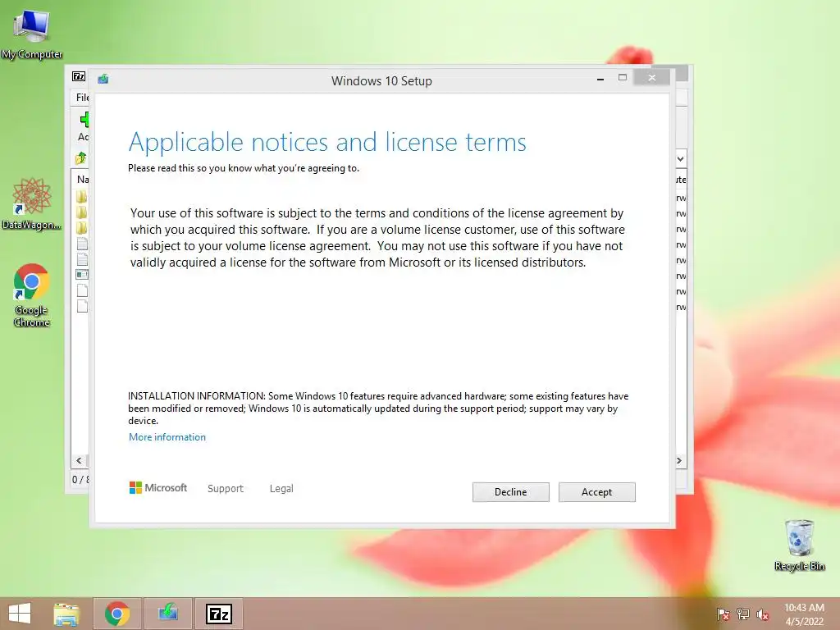
Task: Minimize the Windows 10 Setup window
Action: pos(600,79)
